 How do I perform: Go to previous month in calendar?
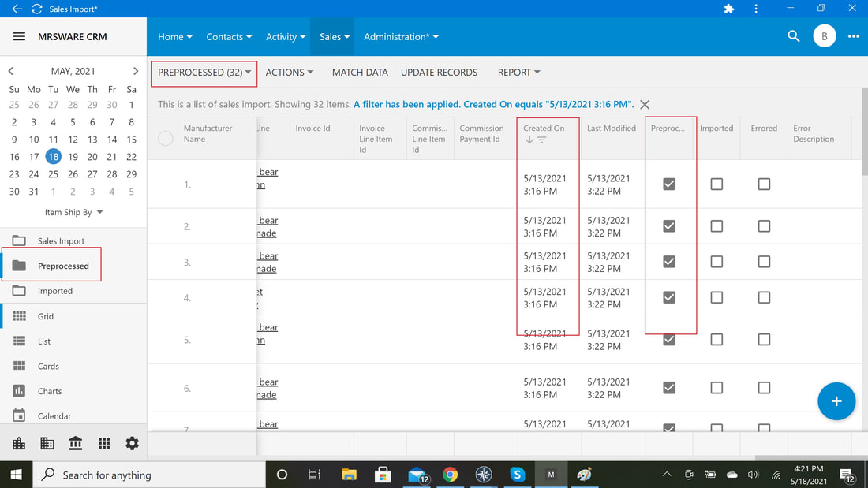(10, 71)
